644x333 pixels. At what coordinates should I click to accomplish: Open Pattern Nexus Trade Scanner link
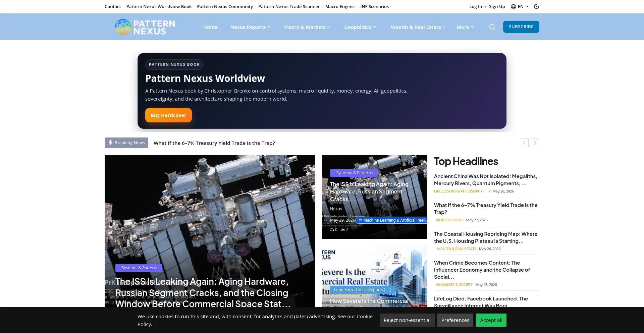(289, 6)
